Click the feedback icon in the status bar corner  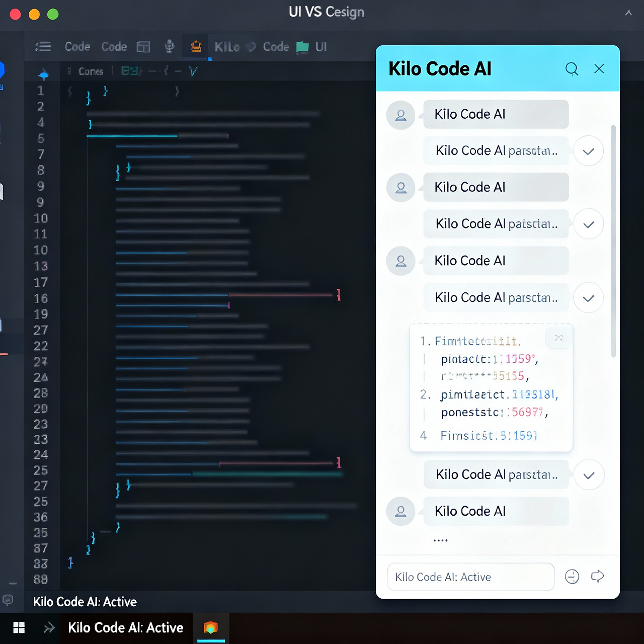click(8, 599)
